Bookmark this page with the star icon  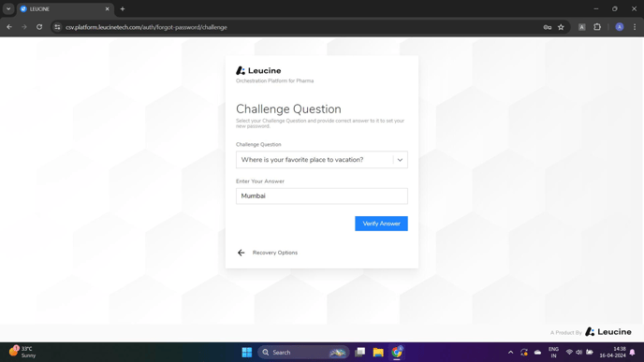pyautogui.click(x=561, y=27)
